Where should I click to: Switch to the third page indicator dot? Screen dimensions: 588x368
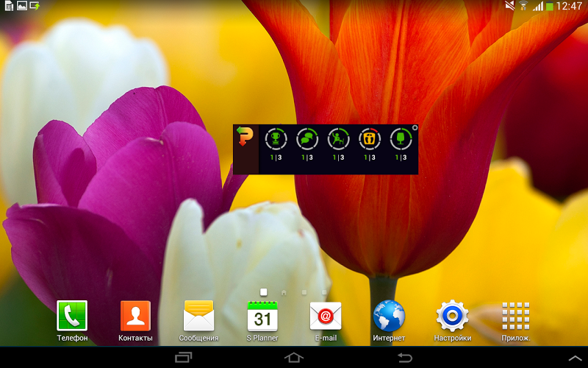pos(304,292)
